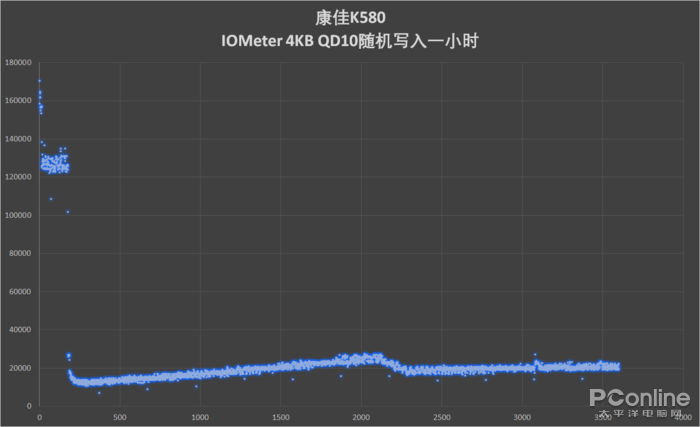
Task: Select the IOMeter 4KB QD10 subtitle text
Action: click(350, 40)
